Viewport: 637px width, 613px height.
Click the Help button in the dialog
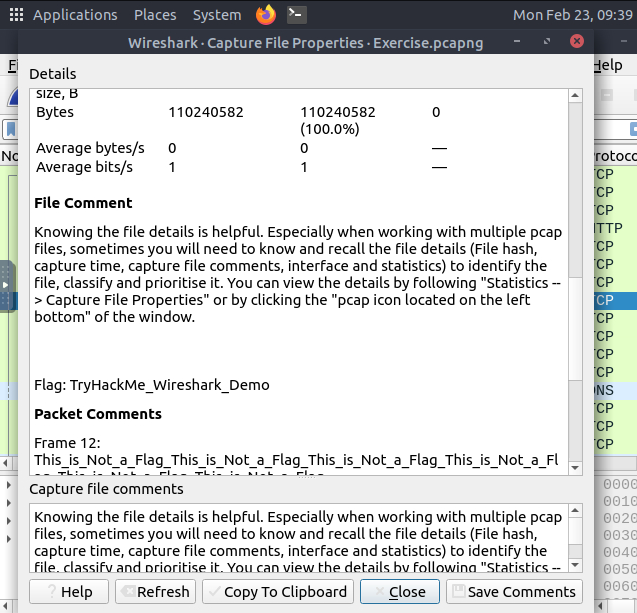(x=69, y=591)
